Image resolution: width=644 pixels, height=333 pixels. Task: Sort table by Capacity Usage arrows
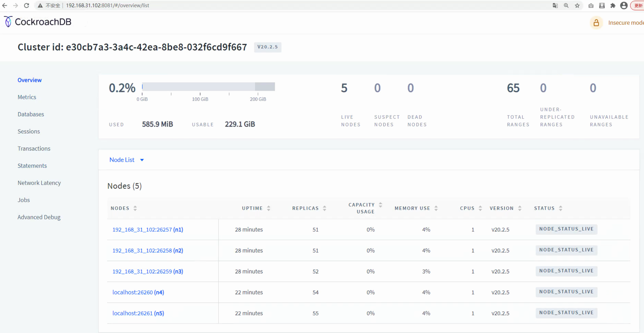(380, 205)
